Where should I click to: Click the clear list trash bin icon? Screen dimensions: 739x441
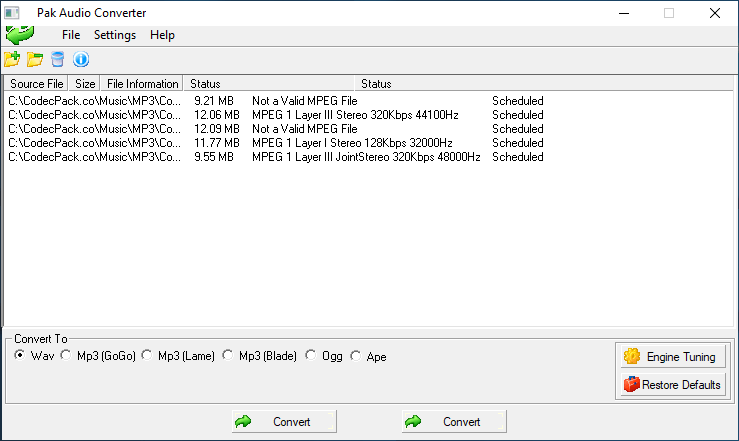57,59
